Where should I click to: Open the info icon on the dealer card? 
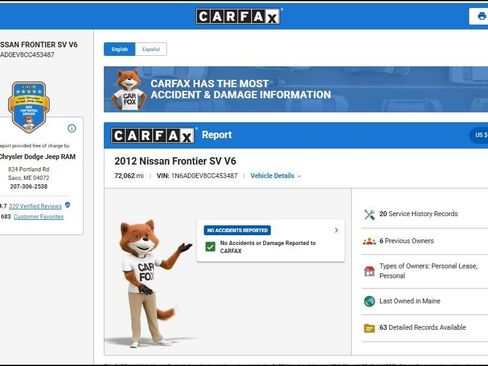pyautogui.click(x=72, y=128)
